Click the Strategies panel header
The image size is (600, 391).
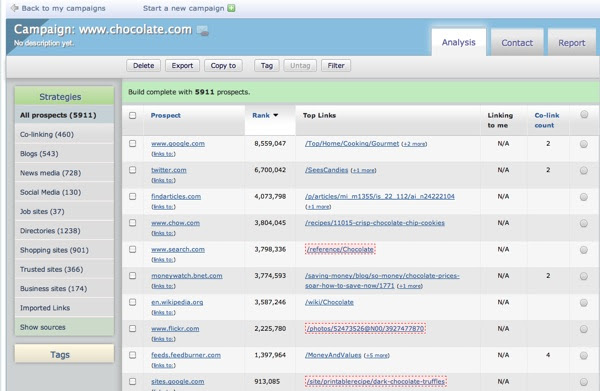pyautogui.click(x=64, y=96)
